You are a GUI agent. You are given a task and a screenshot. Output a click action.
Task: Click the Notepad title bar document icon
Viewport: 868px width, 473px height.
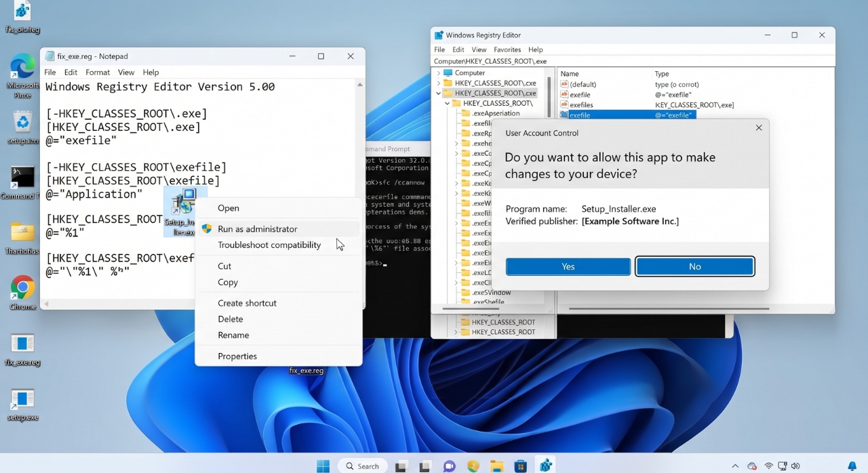pyautogui.click(x=50, y=56)
